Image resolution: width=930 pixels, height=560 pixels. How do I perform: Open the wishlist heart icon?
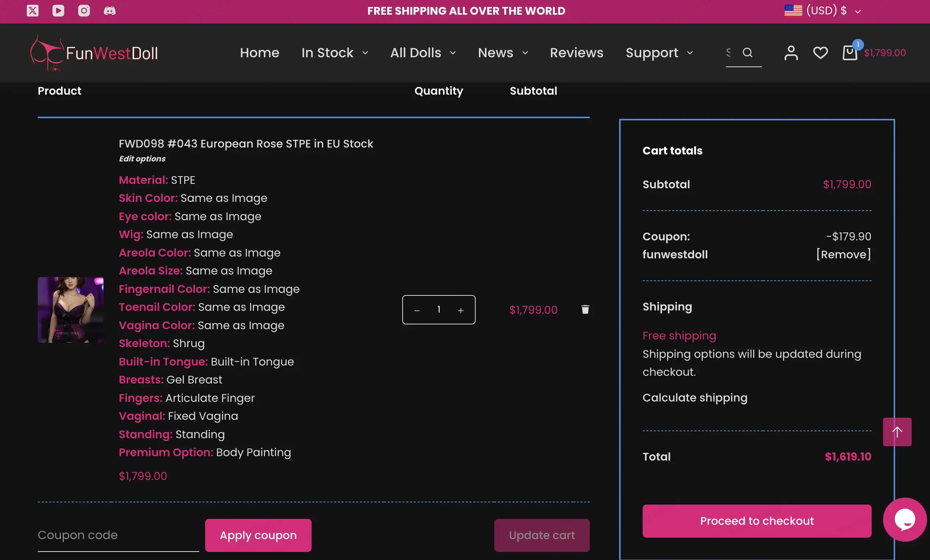[820, 53]
